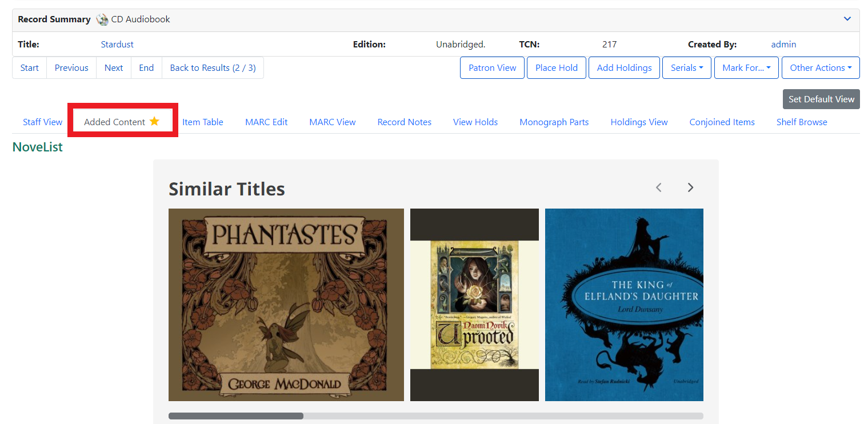This screenshot has height=424, width=868.
Task: Open the Mark For... dropdown
Action: click(746, 67)
